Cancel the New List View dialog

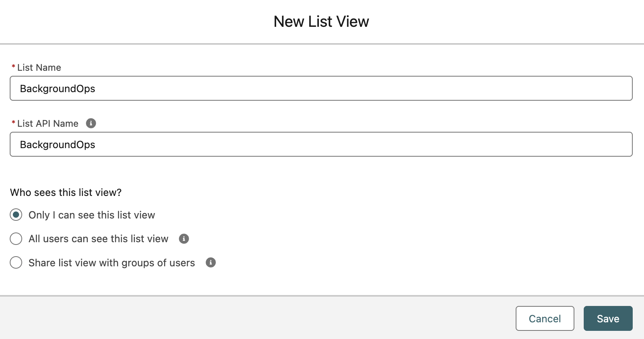click(544, 318)
